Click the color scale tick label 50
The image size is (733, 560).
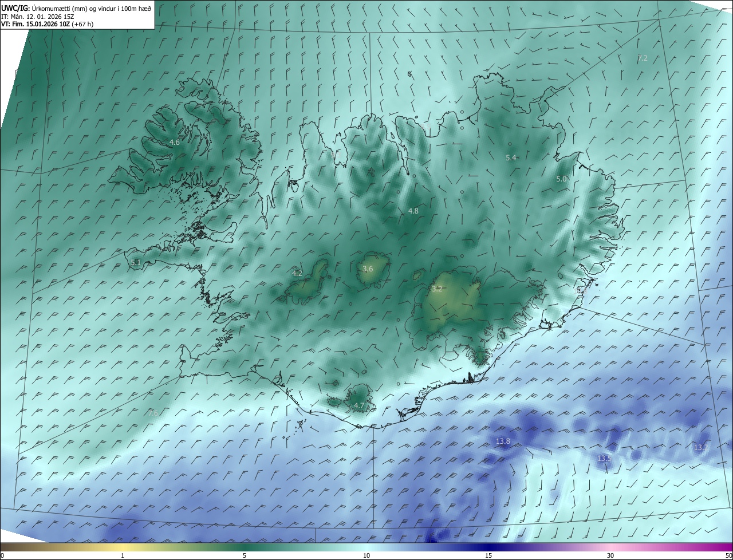pos(728,555)
